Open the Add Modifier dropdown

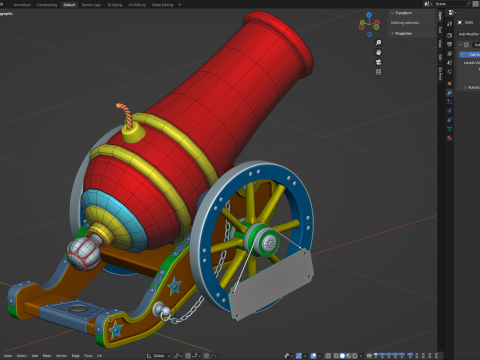point(469,34)
